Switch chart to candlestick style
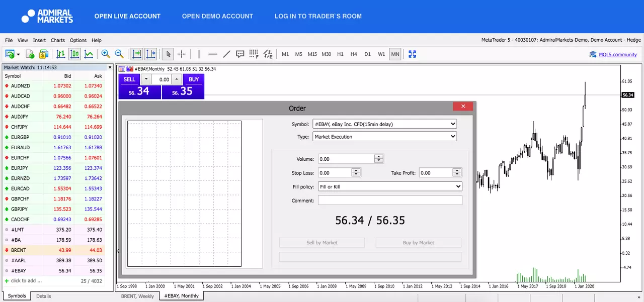This screenshot has width=644, height=302. 74,54
